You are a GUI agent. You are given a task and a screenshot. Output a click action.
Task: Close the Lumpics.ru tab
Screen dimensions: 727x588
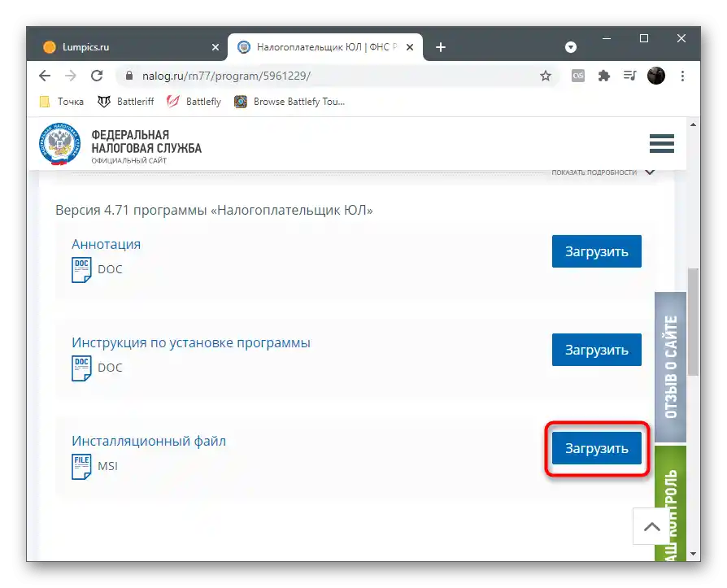(215, 47)
